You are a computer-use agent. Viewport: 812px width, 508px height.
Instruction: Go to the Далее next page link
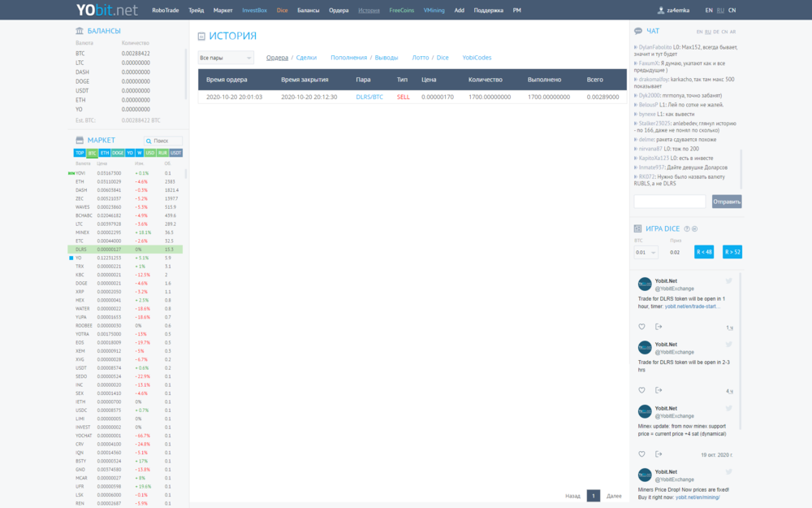click(x=614, y=496)
